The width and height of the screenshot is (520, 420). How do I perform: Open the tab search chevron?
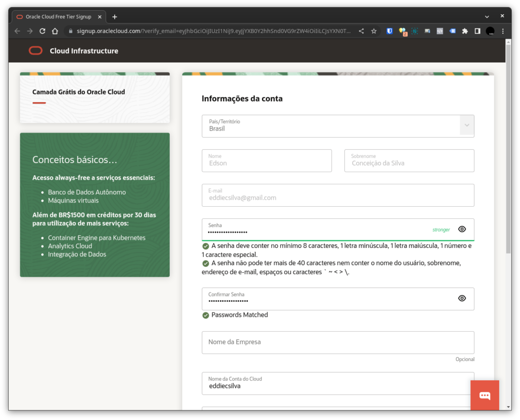pos(486,17)
